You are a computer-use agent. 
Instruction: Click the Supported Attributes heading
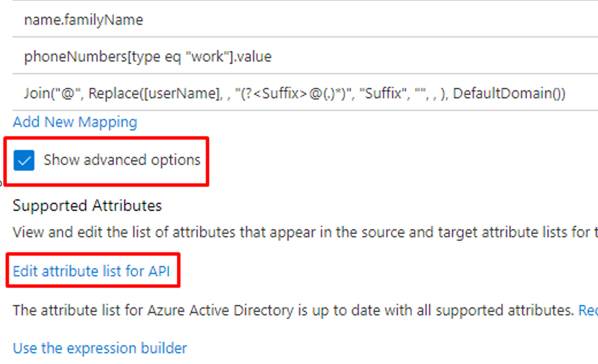pos(87,206)
